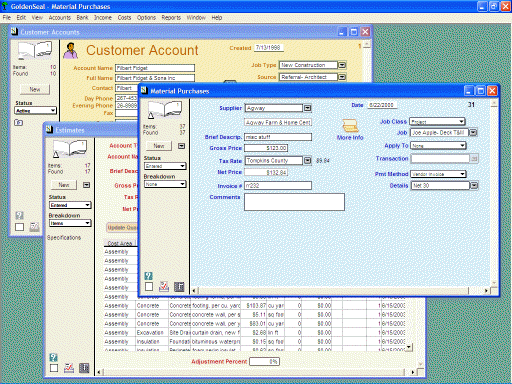
Task: Click New button in Material Purchases
Action: click(159, 146)
